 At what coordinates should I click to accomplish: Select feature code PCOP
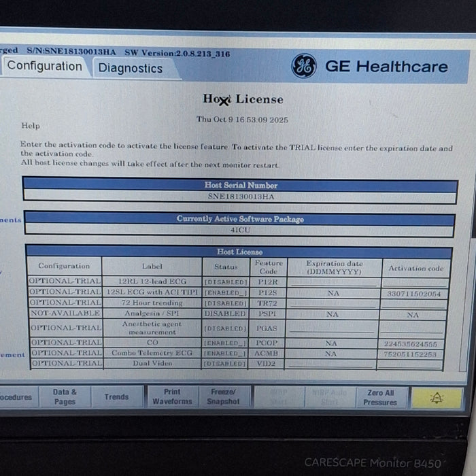click(267, 343)
